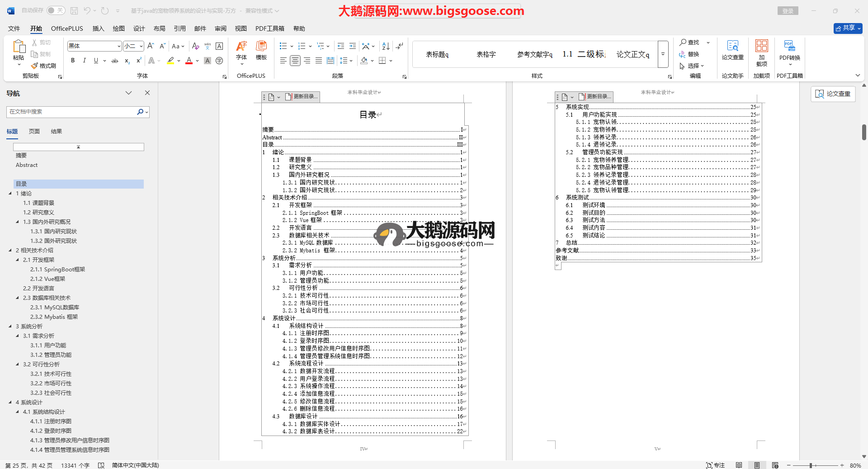Click the Format Painter icon
The width and height of the screenshot is (868, 469).
click(x=44, y=66)
